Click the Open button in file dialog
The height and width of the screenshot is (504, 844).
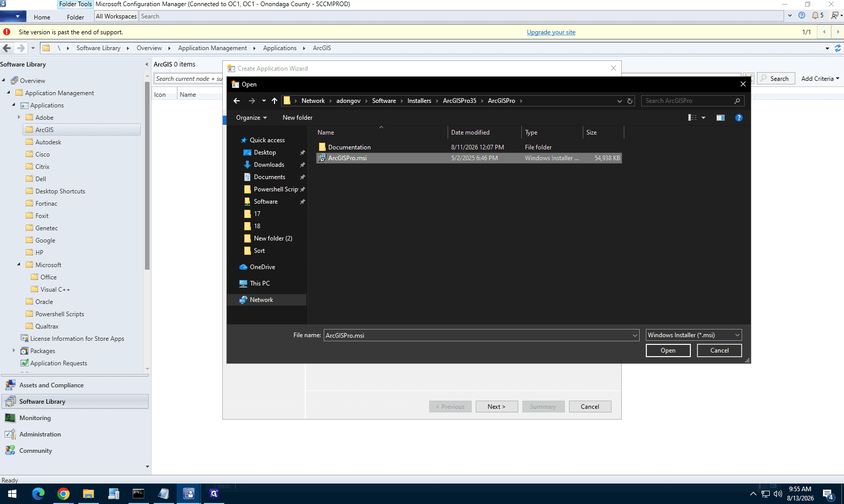coord(668,350)
